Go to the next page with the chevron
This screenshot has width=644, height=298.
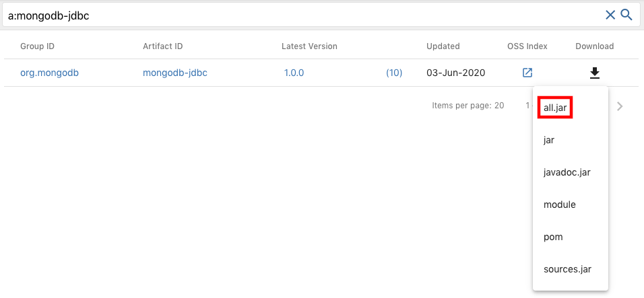pos(620,106)
